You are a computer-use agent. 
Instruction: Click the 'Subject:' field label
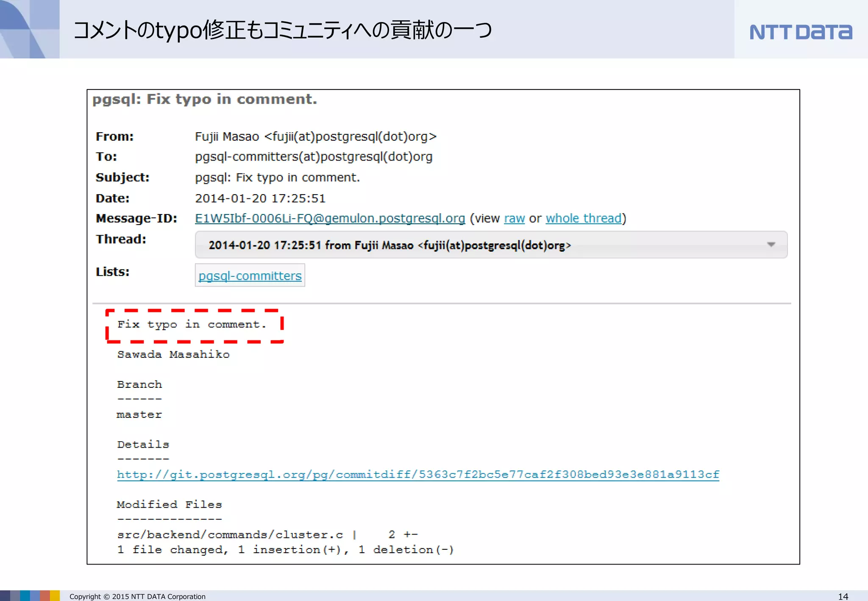[x=122, y=178]
